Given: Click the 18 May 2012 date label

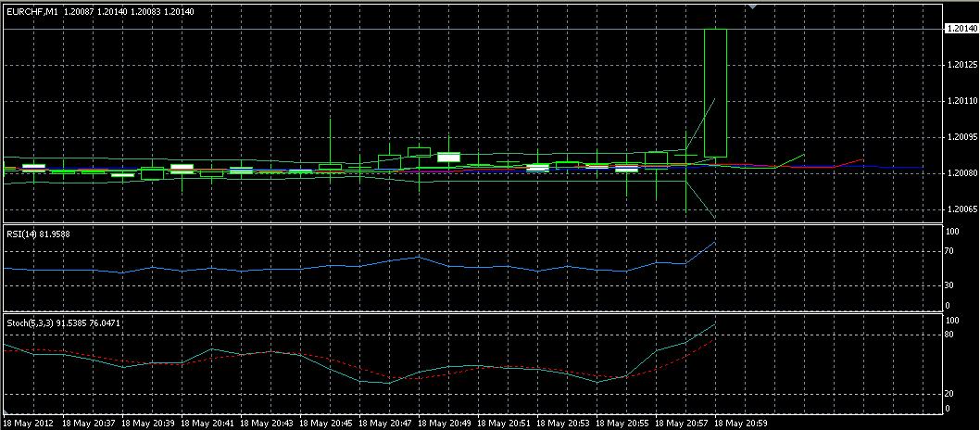Looking at the screenshot, I should point(28,424).
